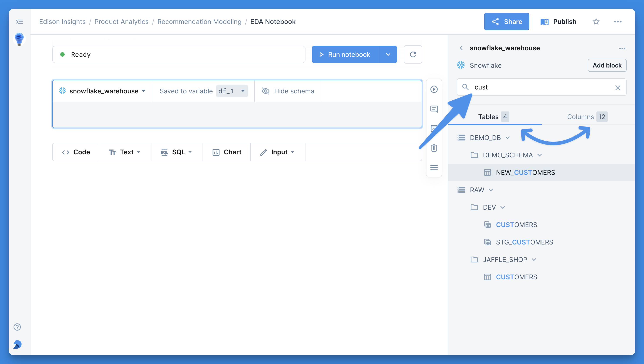Delete the cell with the trash icon
Screen dimensions: 644x364
(x=434, y=148)
